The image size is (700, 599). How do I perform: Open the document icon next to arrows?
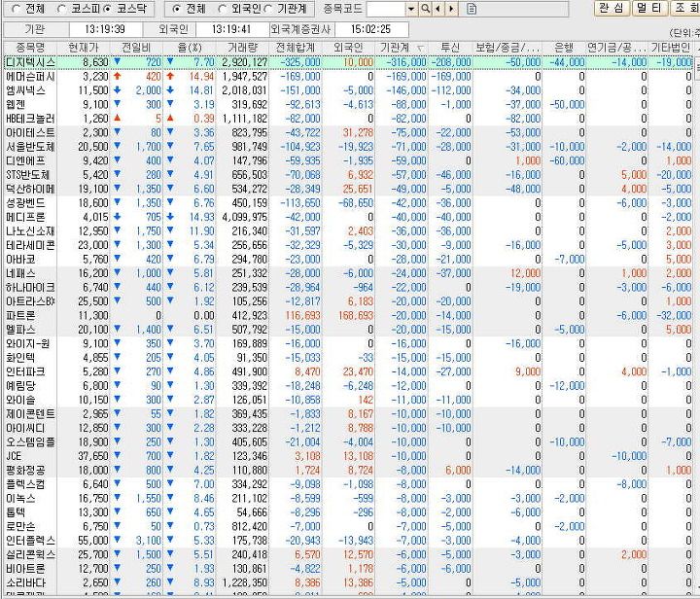tap(472, 9)
